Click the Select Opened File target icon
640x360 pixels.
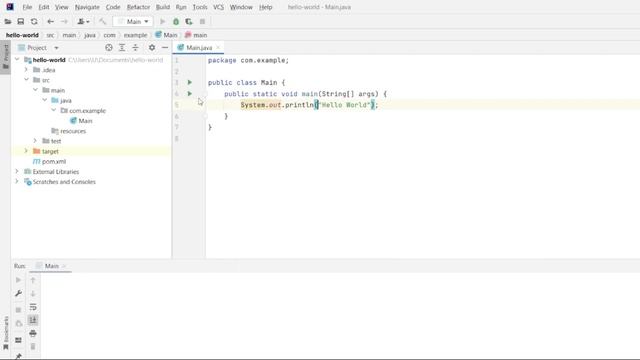(x=109, y=48)
